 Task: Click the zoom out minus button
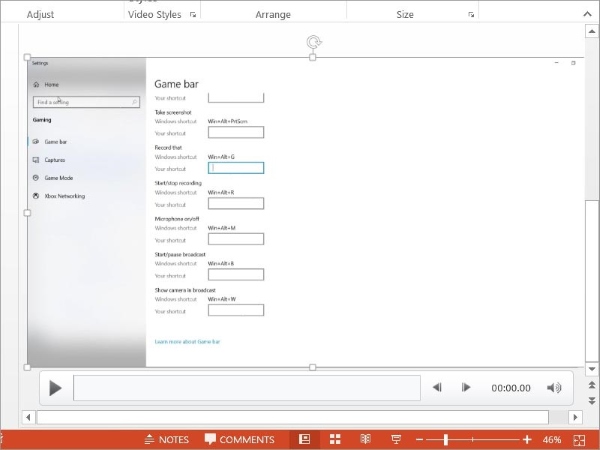point(422,439)
